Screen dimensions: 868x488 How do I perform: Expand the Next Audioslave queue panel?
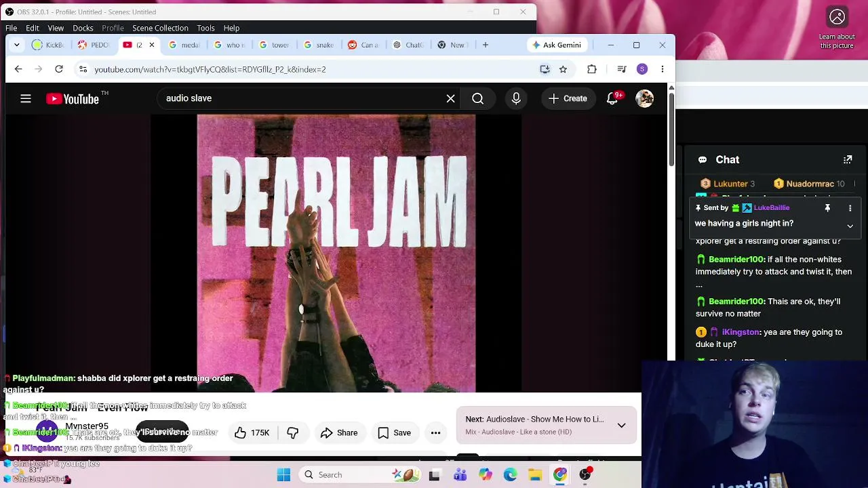tap(621, 425)
